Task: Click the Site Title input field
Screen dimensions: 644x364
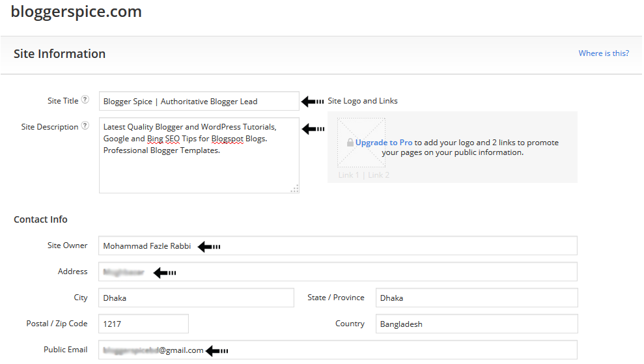Action: coord(199,101)
